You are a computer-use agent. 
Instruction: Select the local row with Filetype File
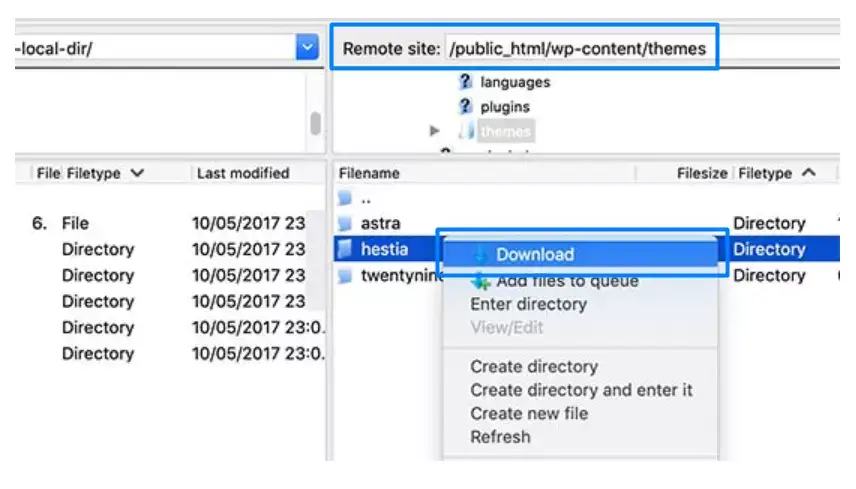point(169,223)
